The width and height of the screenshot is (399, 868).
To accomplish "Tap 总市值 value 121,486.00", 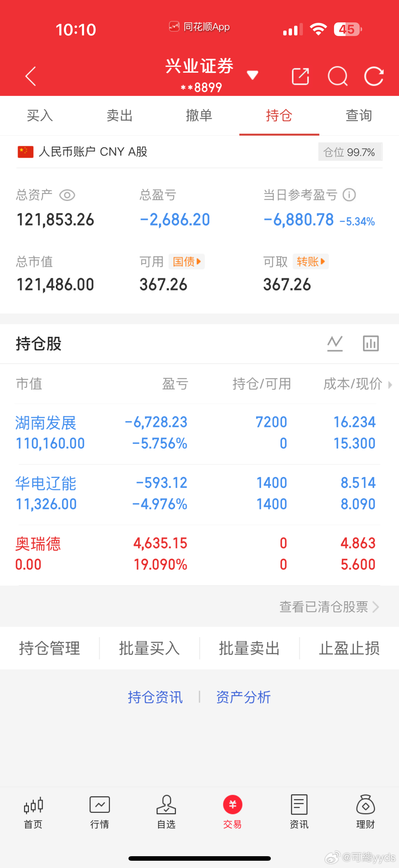I will 56,285.
